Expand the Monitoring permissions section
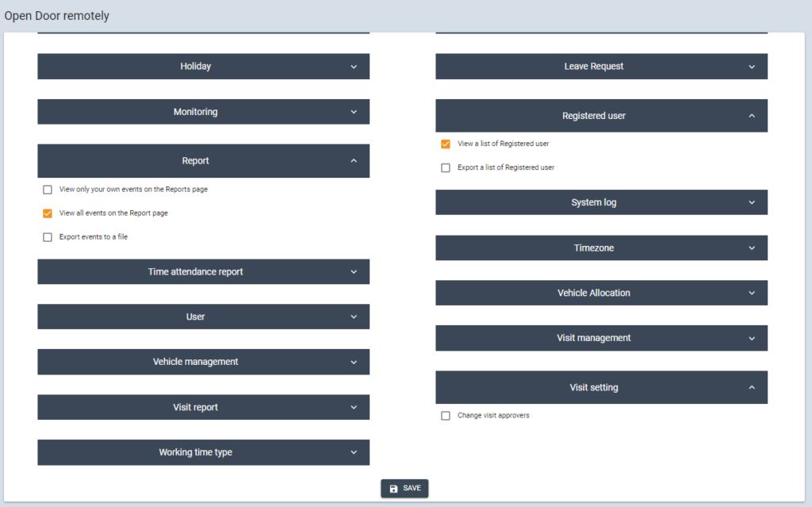 click(203, 112)
